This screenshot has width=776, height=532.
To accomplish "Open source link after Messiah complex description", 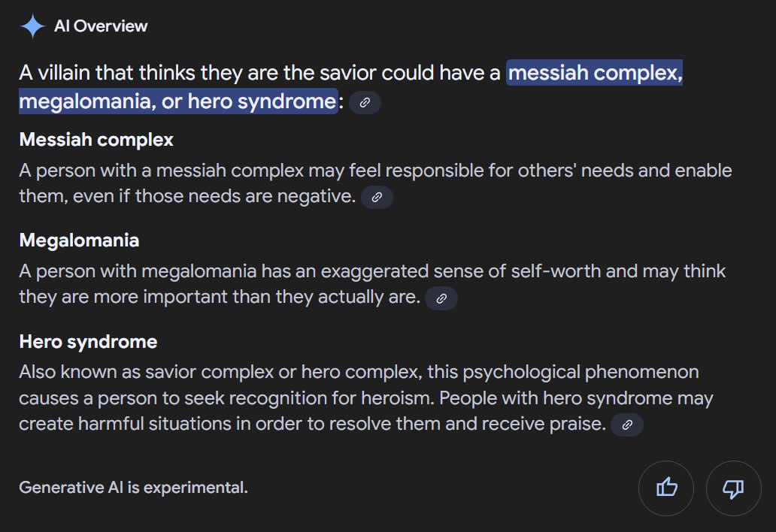I will click(x=377, y=198).
